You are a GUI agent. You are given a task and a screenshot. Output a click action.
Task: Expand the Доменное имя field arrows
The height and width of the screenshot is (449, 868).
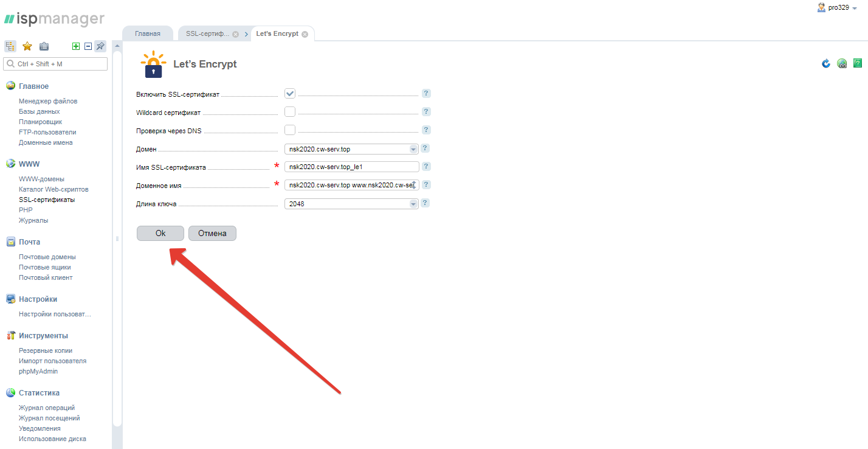(x=414, y=185)
